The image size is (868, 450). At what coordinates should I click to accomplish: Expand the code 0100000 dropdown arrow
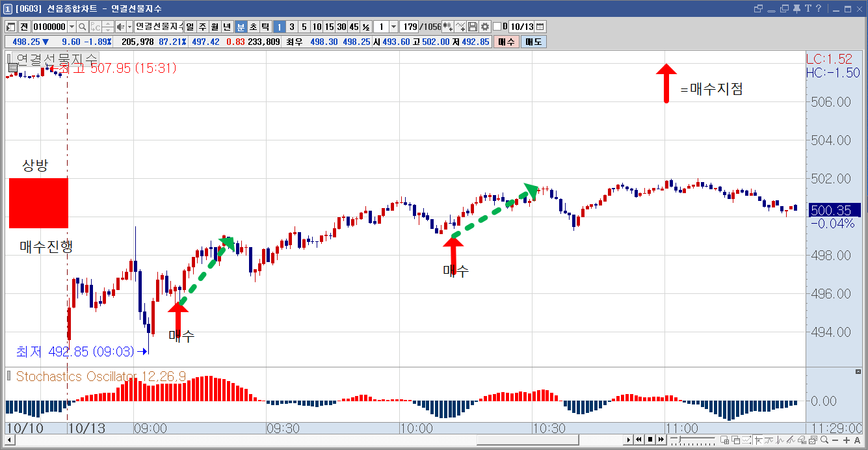(71, 27)
